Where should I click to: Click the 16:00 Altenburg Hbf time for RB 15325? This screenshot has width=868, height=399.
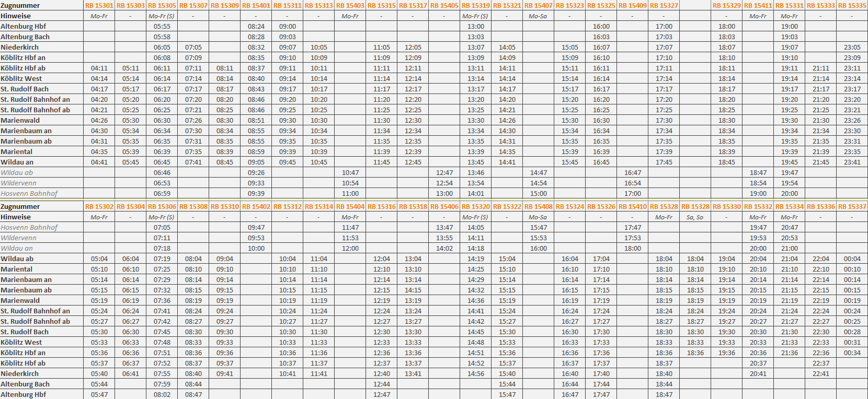tap(601, 26)
